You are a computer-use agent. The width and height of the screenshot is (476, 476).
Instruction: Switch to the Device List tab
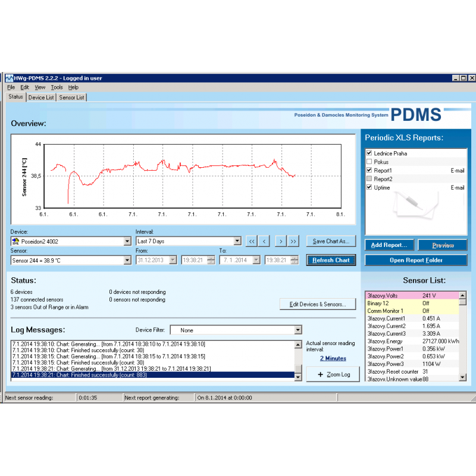coord(41,97)
